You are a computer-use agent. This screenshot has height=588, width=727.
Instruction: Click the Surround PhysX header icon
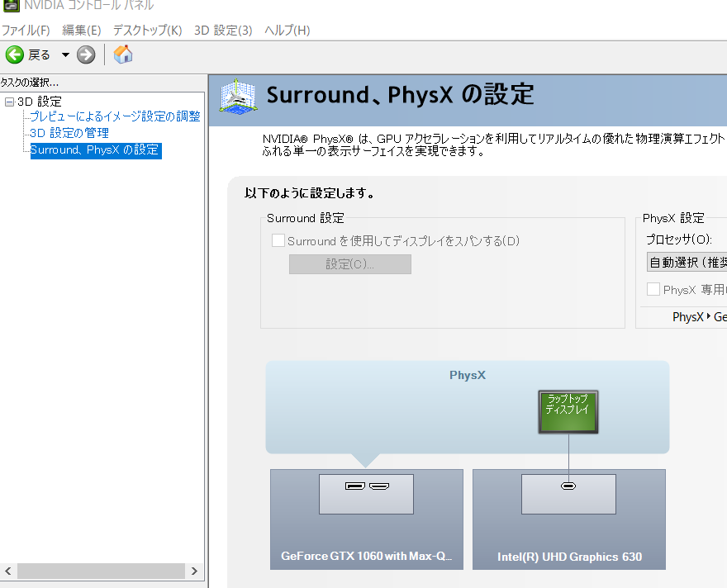pyautogui.click(x=238, y=96)
